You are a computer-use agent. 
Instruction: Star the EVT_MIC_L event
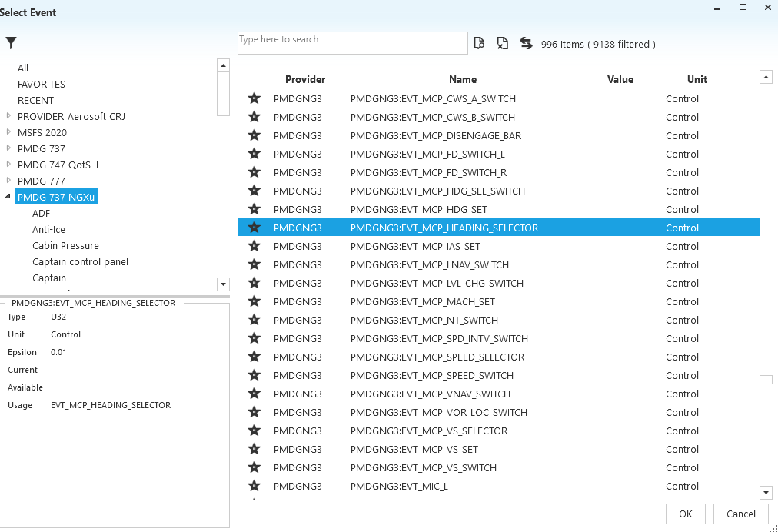point(254,486)
